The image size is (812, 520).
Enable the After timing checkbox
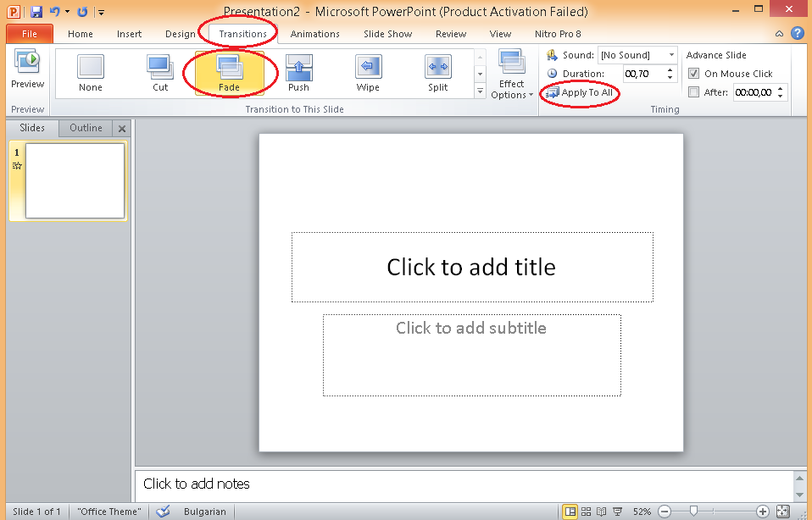click(694, 92)
